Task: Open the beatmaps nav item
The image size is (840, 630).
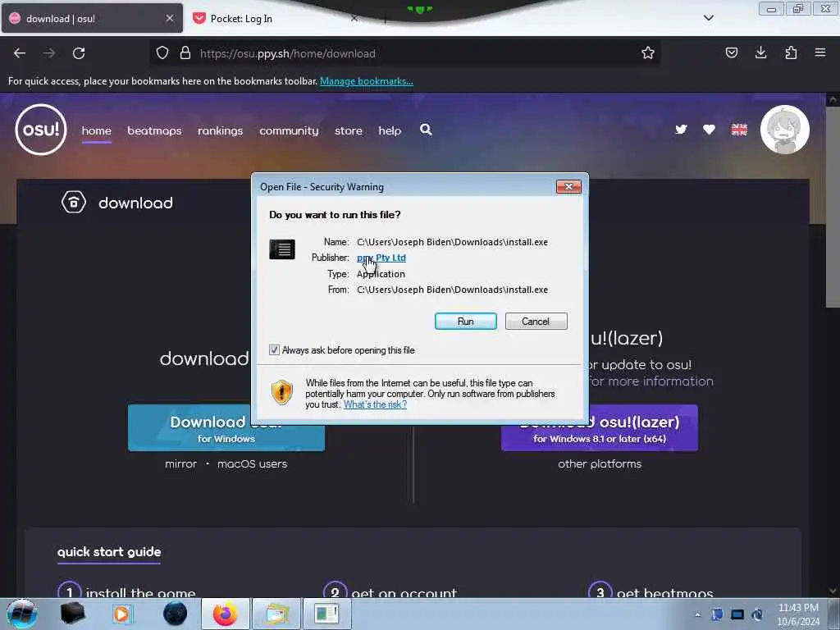Action: point(154,130)
